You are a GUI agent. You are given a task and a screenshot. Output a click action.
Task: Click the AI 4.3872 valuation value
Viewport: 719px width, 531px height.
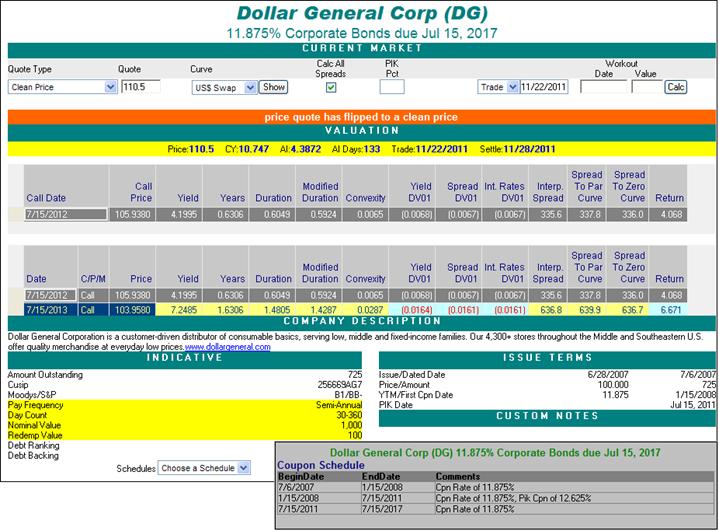(x=300, y=149)
